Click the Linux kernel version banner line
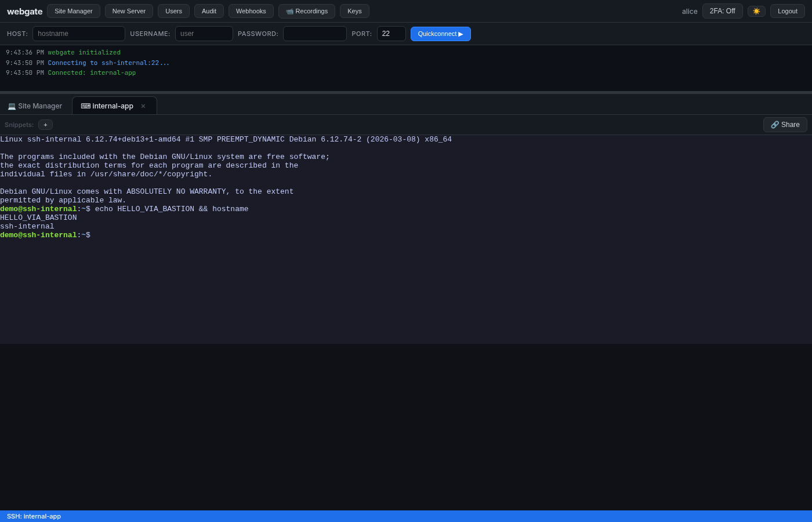This screenshot has height=522, width=812. pyautogui.click(x=226, y=140)
